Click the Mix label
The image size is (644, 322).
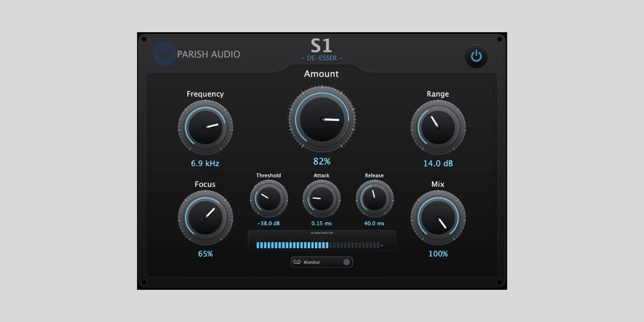point(438,184)
